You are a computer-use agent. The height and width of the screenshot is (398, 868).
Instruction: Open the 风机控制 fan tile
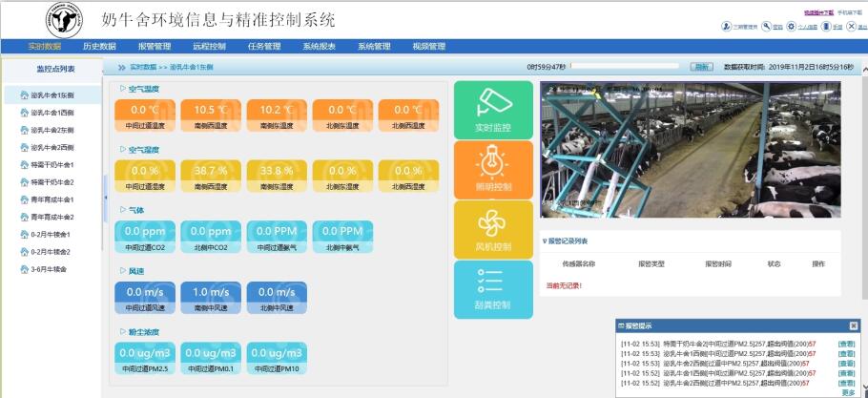493,229
